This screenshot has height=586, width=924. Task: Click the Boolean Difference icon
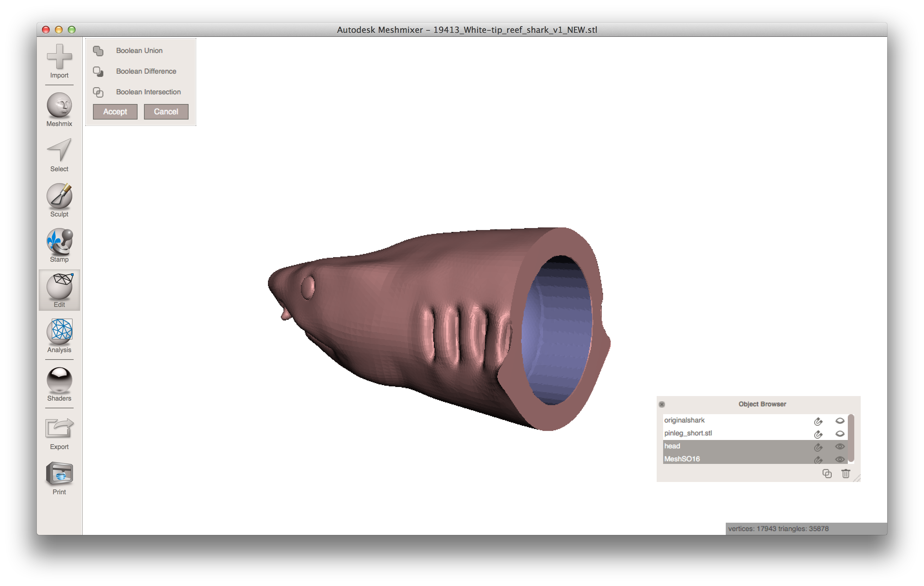(98, 71)
